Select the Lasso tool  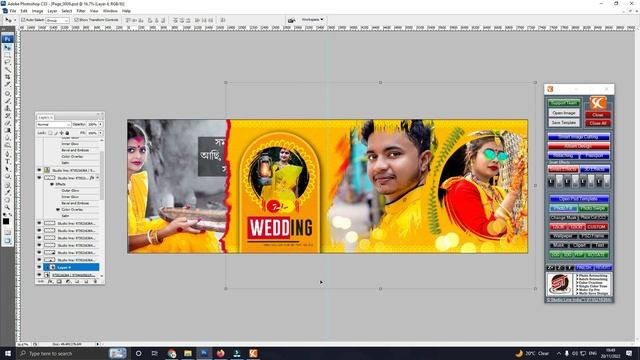[x=7, y=62]
